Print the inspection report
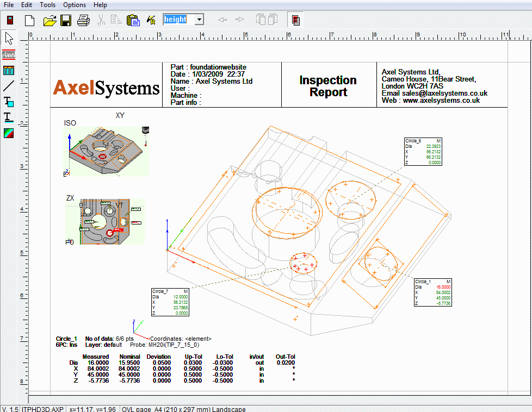The image size is (532, 412). tap(83, 21)
